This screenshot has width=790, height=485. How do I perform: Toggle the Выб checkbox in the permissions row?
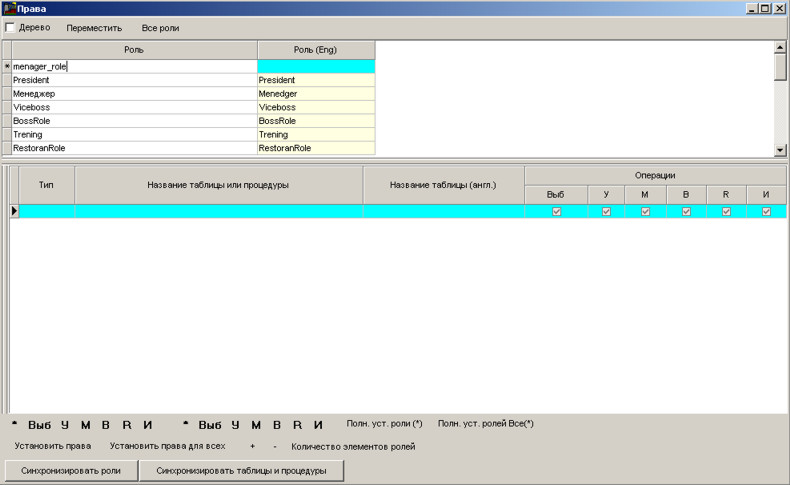pyautogui.click(x=556, y=211)
